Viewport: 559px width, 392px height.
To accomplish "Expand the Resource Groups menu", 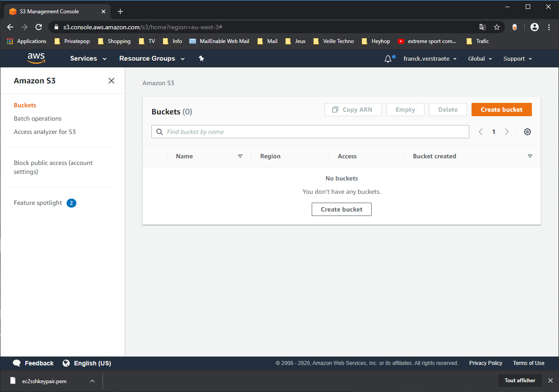I will tap(152, 59).
